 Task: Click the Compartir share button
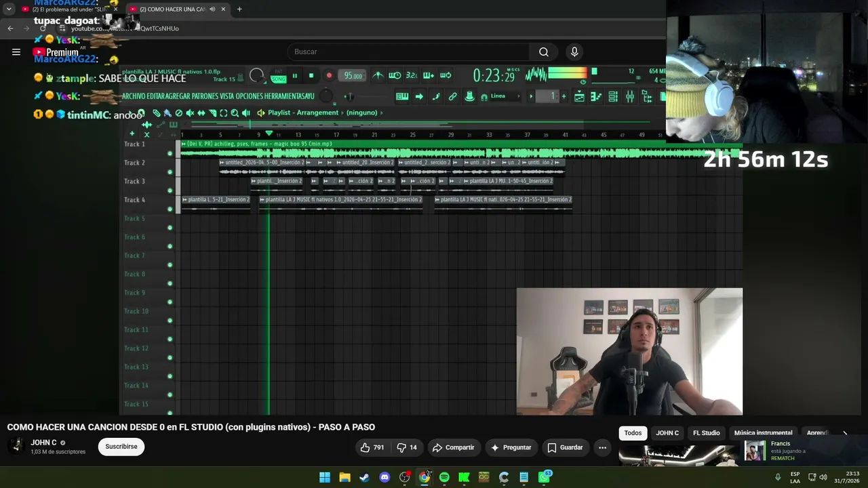[454, 447]
